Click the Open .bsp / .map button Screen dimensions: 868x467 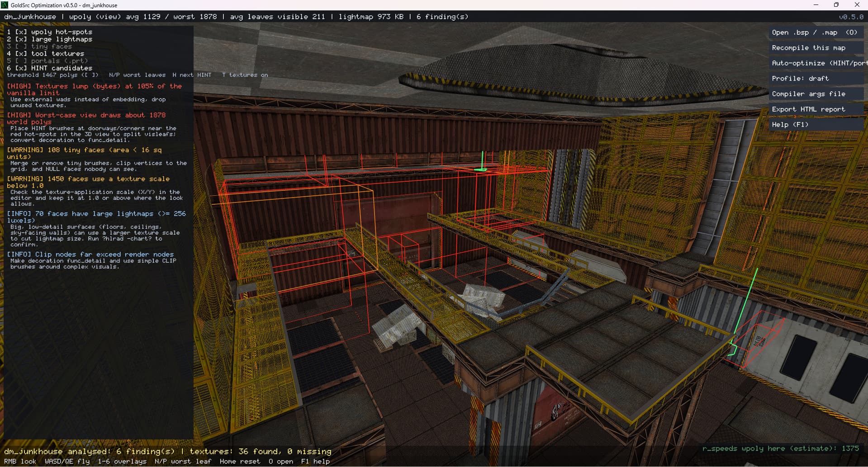816,33
